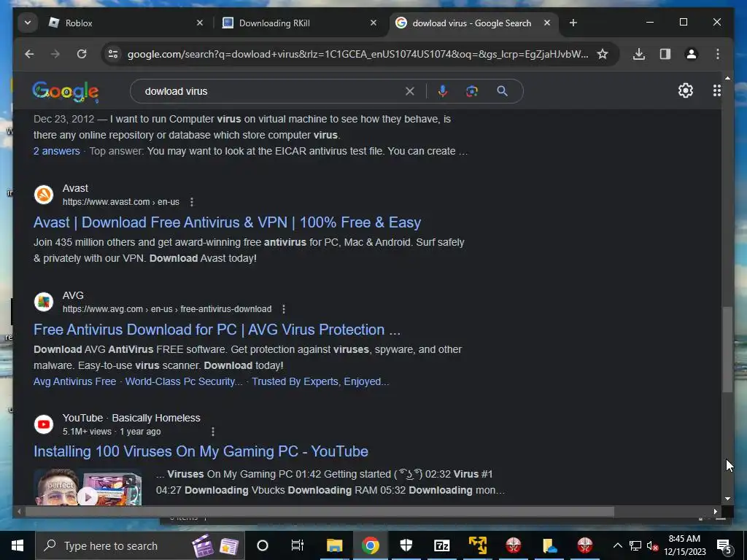Open more options for Avast result
The height and width of the screenshot is (560, 747).
[192, 202]
